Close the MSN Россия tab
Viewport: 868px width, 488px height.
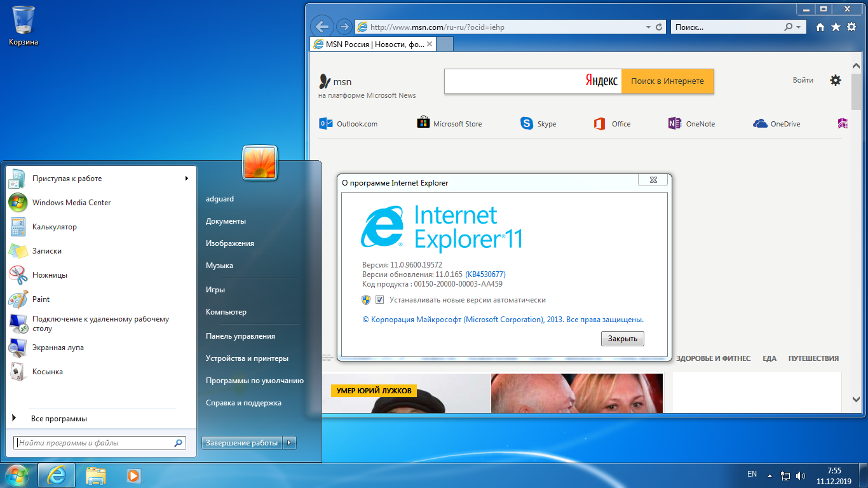(430, 44)
